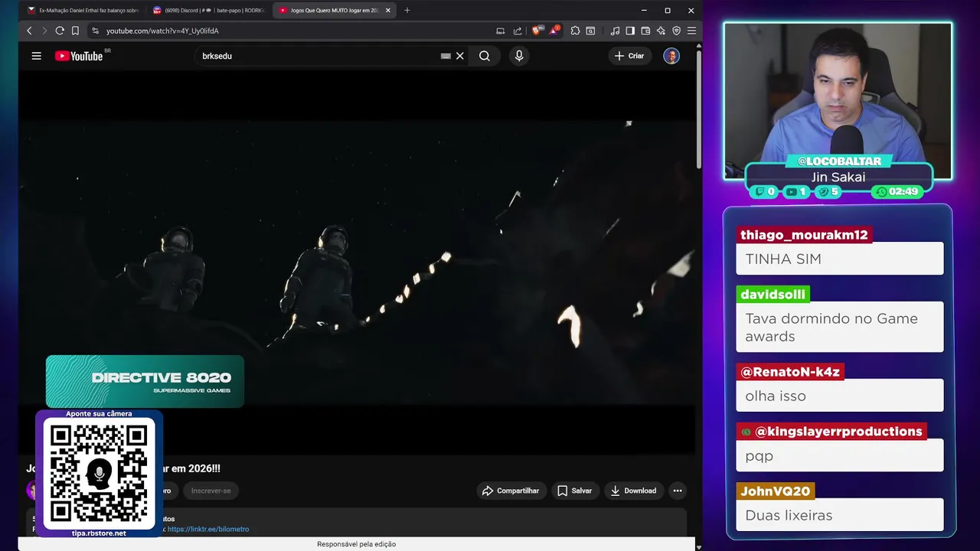Click the Jin Sakai name banner
Screen dimensions: 980x551
[838, 177]
